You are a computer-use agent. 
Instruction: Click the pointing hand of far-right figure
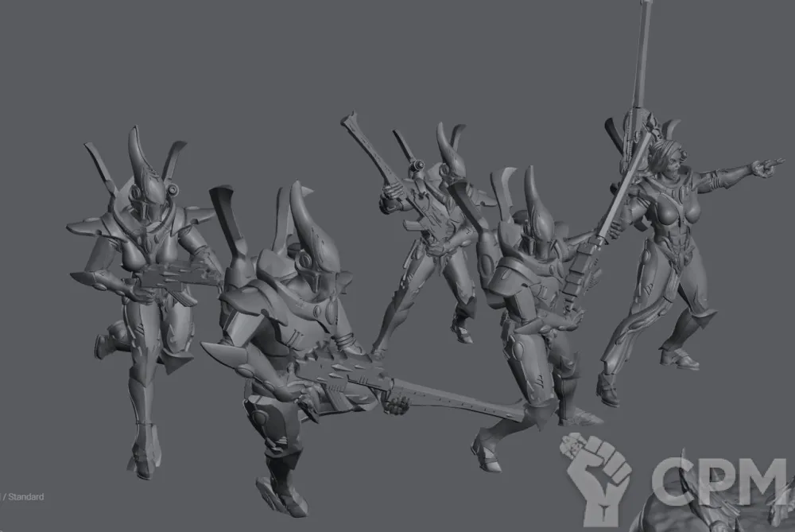coord(766,167)
